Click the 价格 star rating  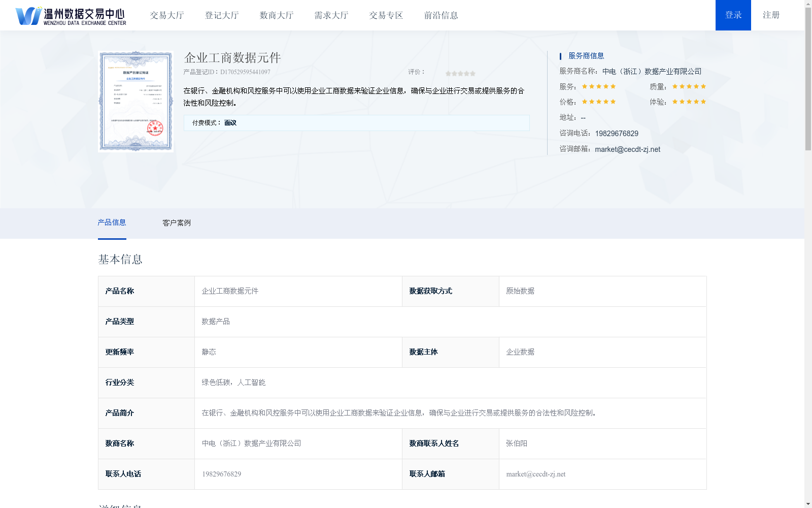[599, 102]
